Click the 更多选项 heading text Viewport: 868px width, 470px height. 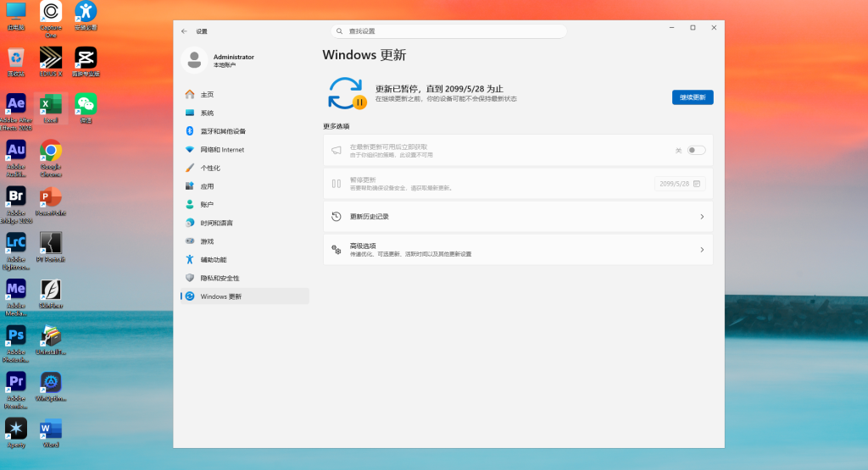[x=336, y=127]
